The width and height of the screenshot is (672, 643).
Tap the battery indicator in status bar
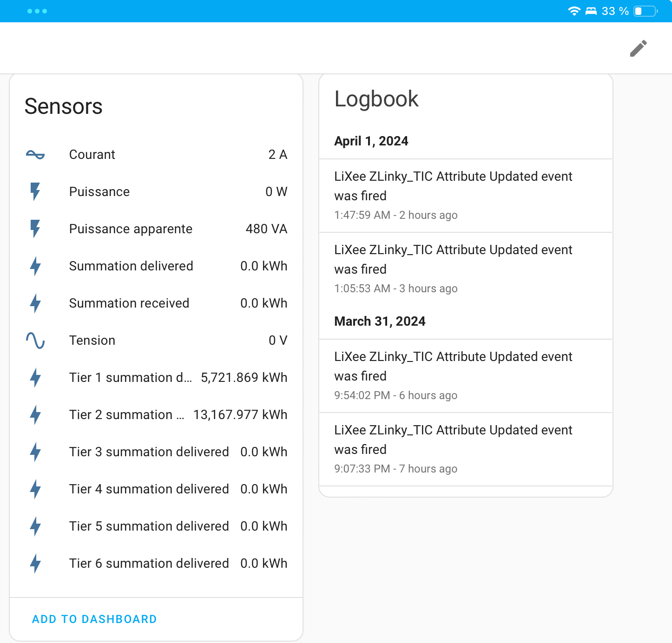point(646,11)
